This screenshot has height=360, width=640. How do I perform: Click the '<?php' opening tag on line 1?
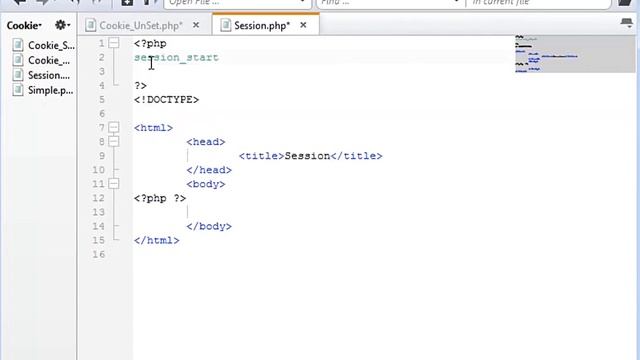click(150, 44)
